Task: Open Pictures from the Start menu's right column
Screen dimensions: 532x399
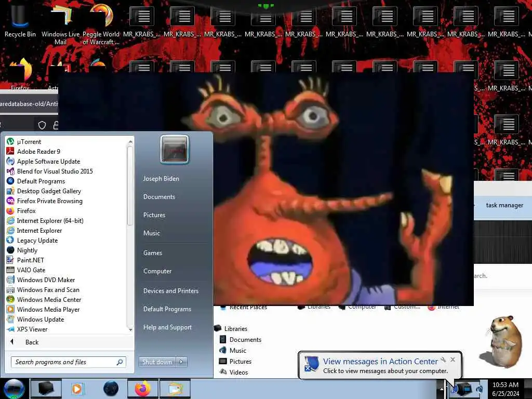Action: pyautogui.click(x=154, y=215)
